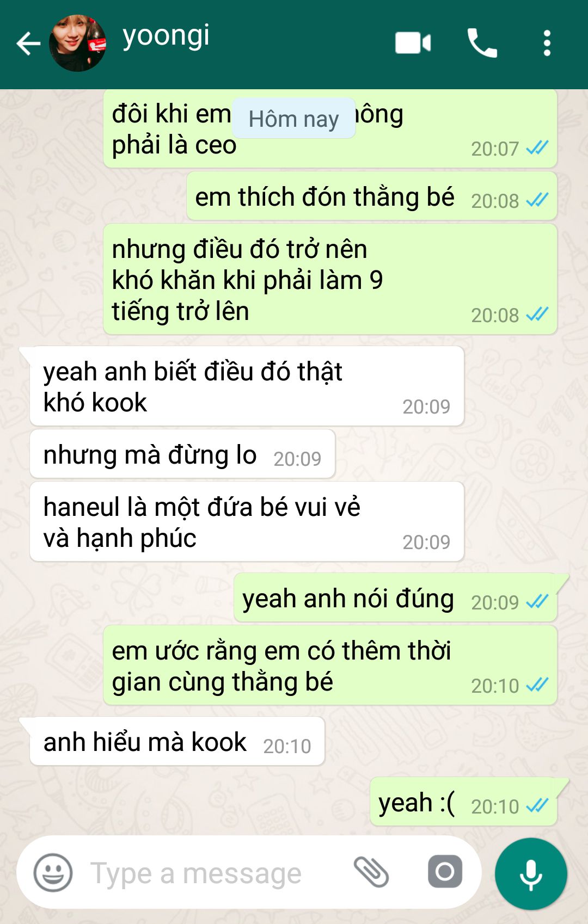588x924 pixels.
Task: Tap the back arrow icon
Action: tap(28, 44)
